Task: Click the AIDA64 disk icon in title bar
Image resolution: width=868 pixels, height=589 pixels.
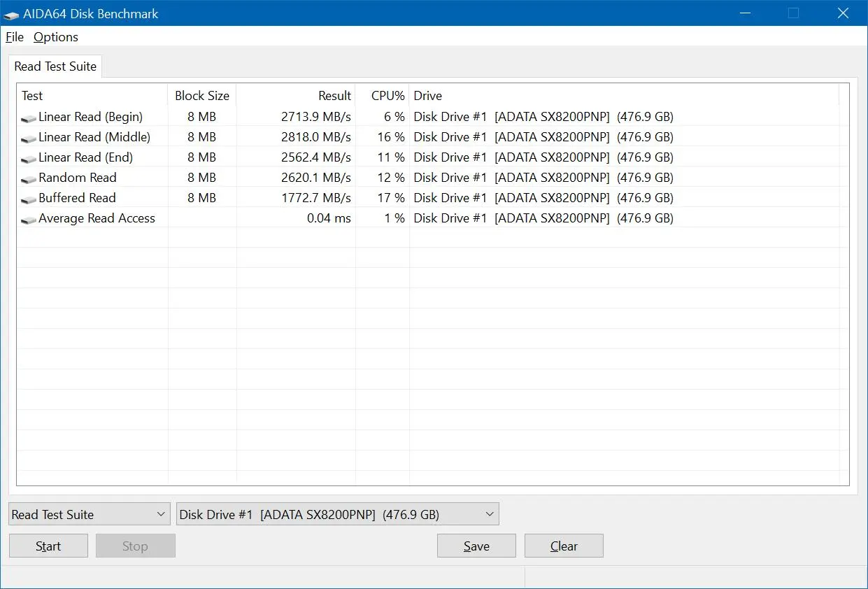Action: (11, 14)
